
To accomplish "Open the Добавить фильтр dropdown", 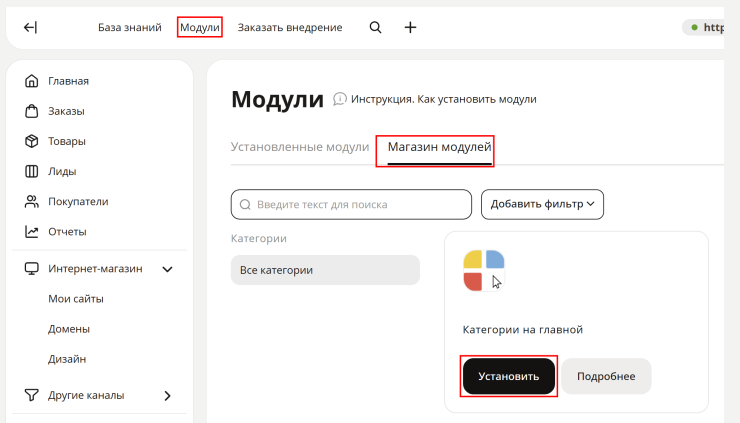I will (x=542, y=204).
